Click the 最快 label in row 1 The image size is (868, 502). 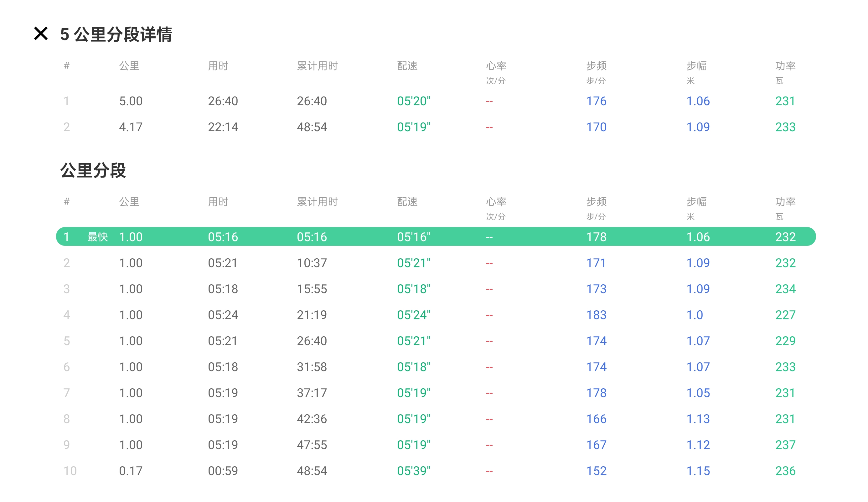pos(97,237)
